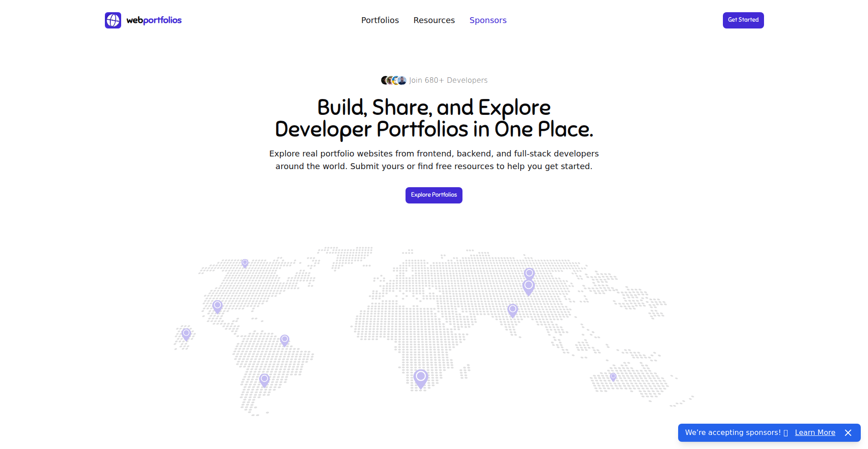Click the webportfolios wordmark text

pyautogui.click(x=154, y=20)
